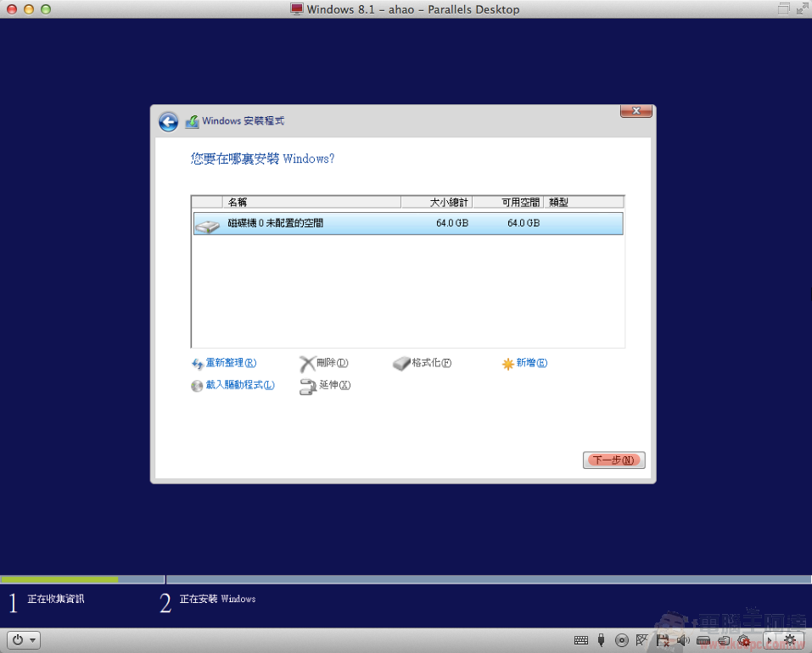Click the hard drive icon for Disk 0

(208, 226)
